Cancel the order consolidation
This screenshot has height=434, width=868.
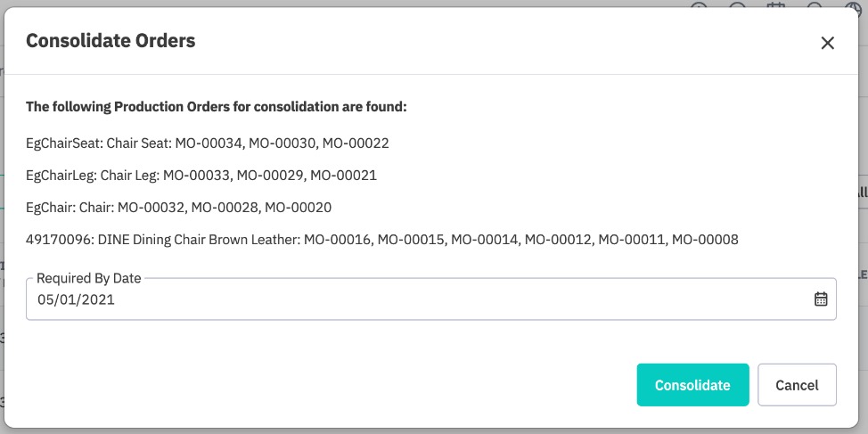click(797, 385)
